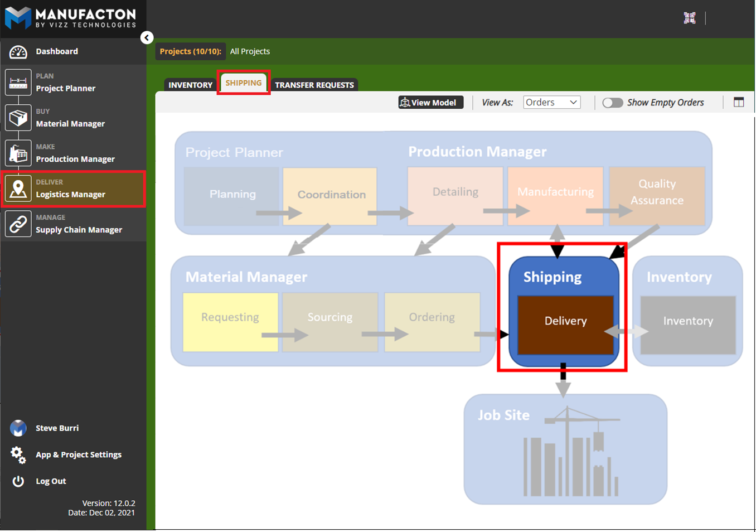The width and height of the screenshot is (756, 532).
Task: Click the View Model button
Action: pyautogui.click(x=430, y=103)
